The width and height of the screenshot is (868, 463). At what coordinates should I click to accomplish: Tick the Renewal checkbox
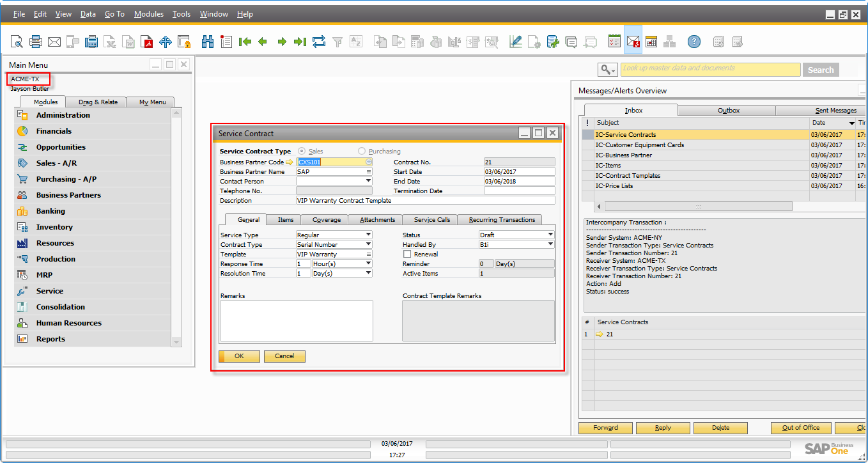coord(407,255)
